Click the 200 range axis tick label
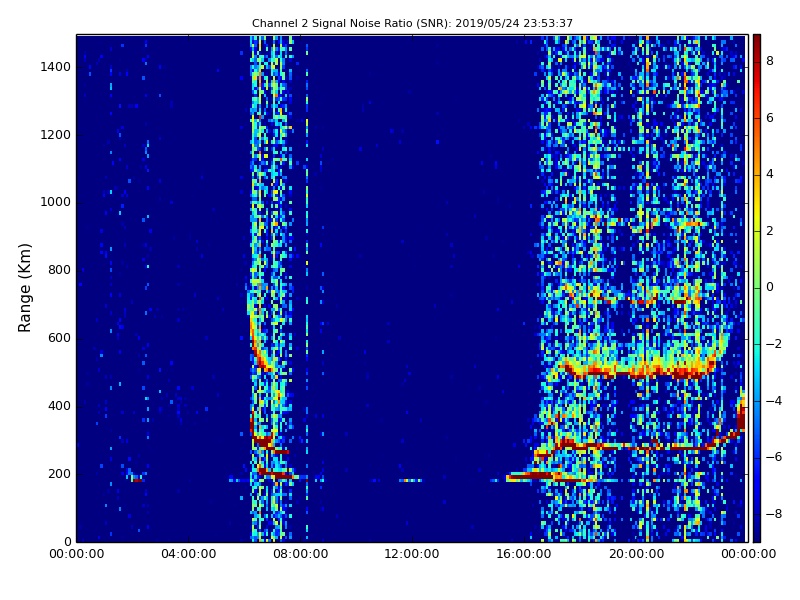The image size is (800, 600). 59,474
